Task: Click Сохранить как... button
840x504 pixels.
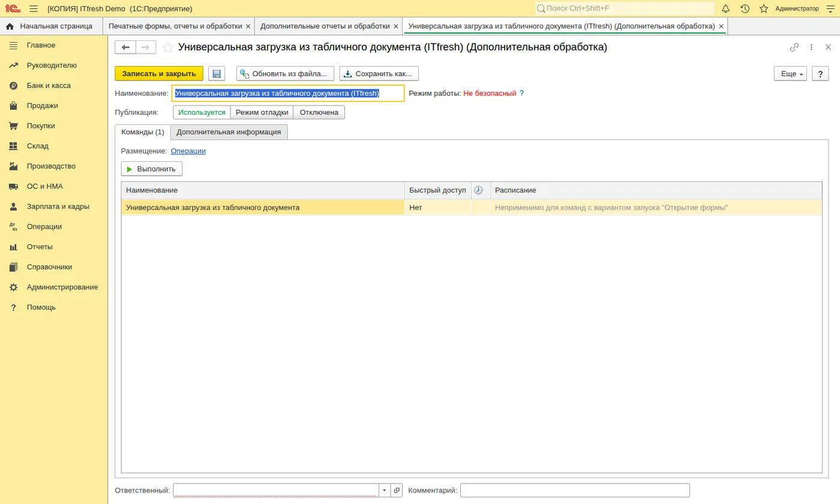Action: point(379,74)
